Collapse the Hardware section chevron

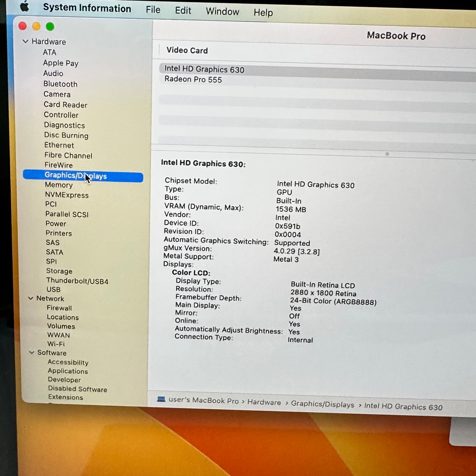point(25,41)
